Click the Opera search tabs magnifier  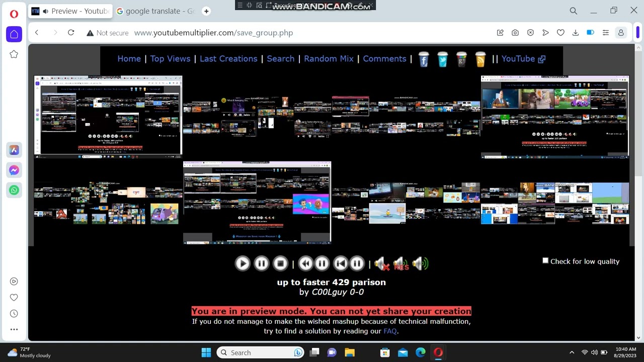pyautogui.click(x=573, y=11)
